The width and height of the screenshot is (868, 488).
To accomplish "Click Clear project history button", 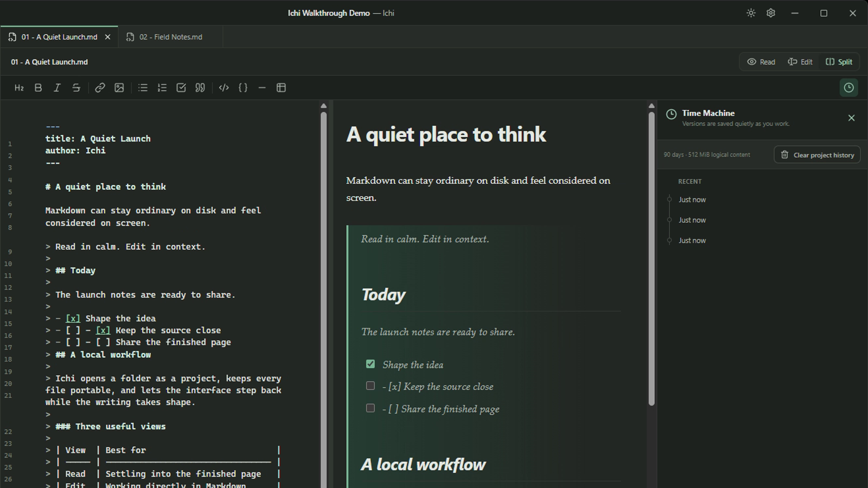I will click(817, 155).
